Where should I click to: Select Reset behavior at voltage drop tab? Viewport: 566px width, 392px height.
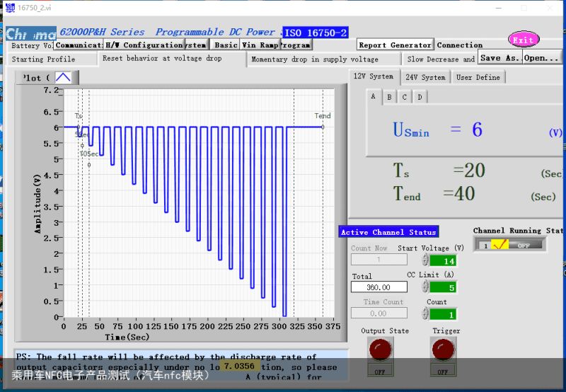[x=172, y=59]
